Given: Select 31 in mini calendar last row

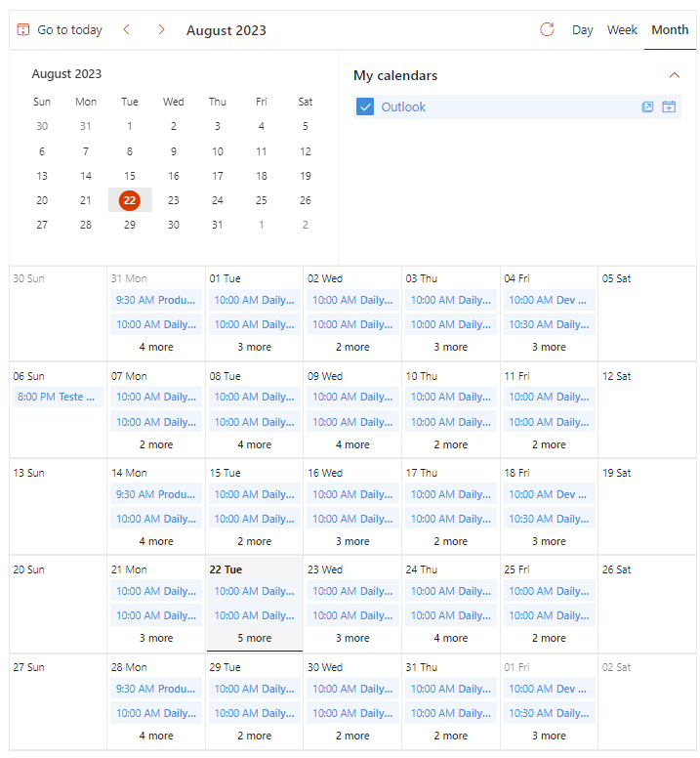Looking at the screenshot, I should tap(218, 225).
